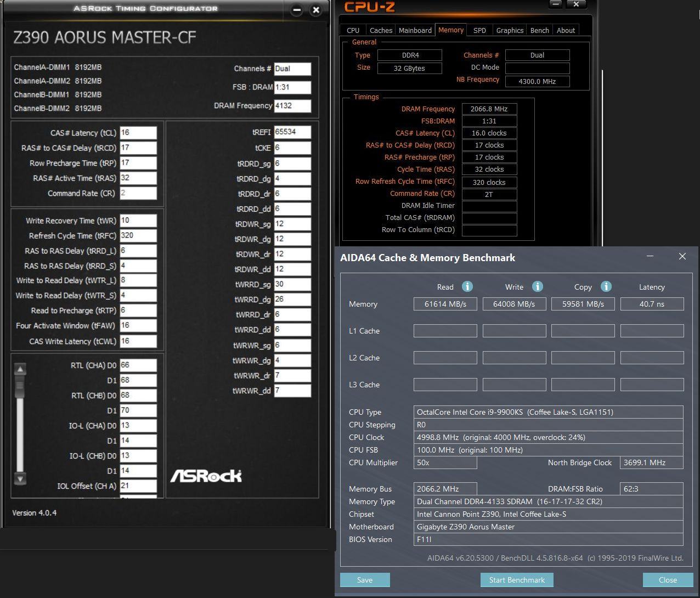This screenshot has width=700, height=598.
Task: Click the IOL Offset (CH A) field
Action: [x=138, y=486]
